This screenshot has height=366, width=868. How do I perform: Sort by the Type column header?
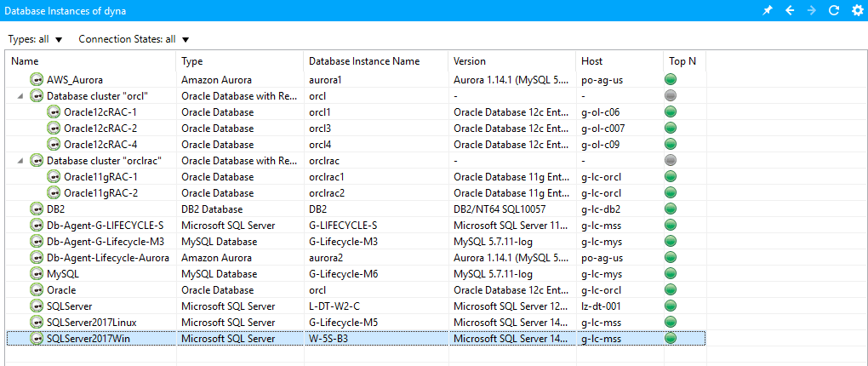coord(239,61)
